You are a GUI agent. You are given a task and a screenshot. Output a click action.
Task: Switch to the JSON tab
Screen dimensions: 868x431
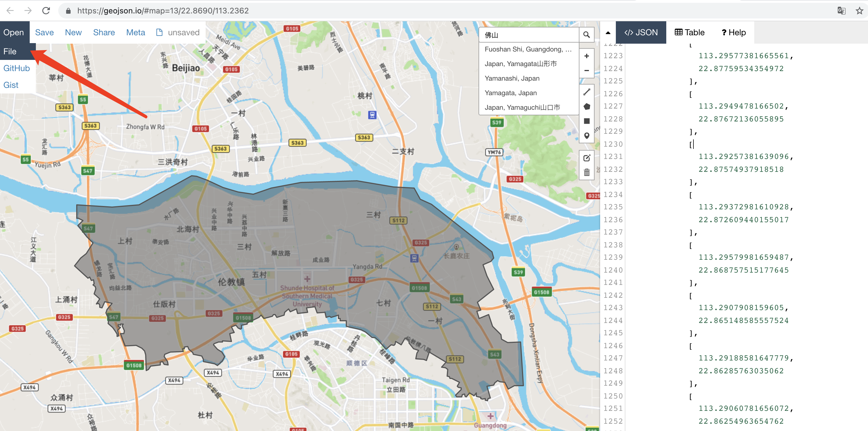641,32
